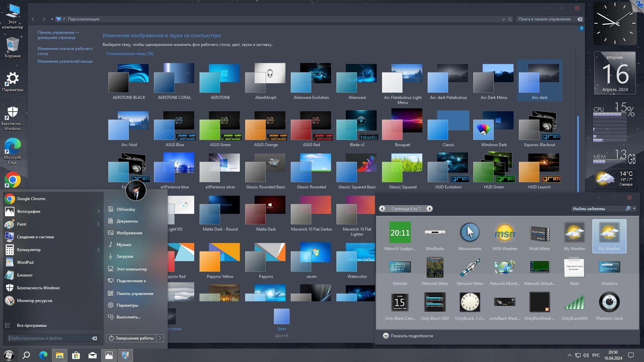Open the mouse pointers change link

click(65, 61)
